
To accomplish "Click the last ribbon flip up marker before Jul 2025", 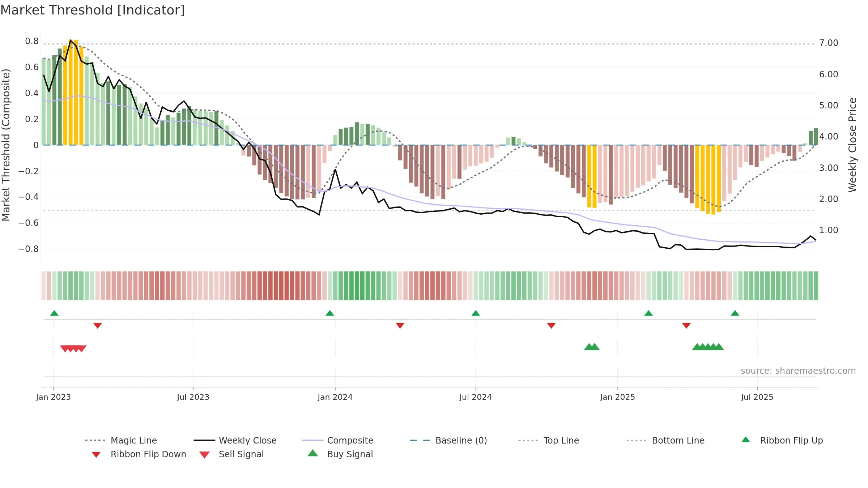I will click(x=735, y=313).
